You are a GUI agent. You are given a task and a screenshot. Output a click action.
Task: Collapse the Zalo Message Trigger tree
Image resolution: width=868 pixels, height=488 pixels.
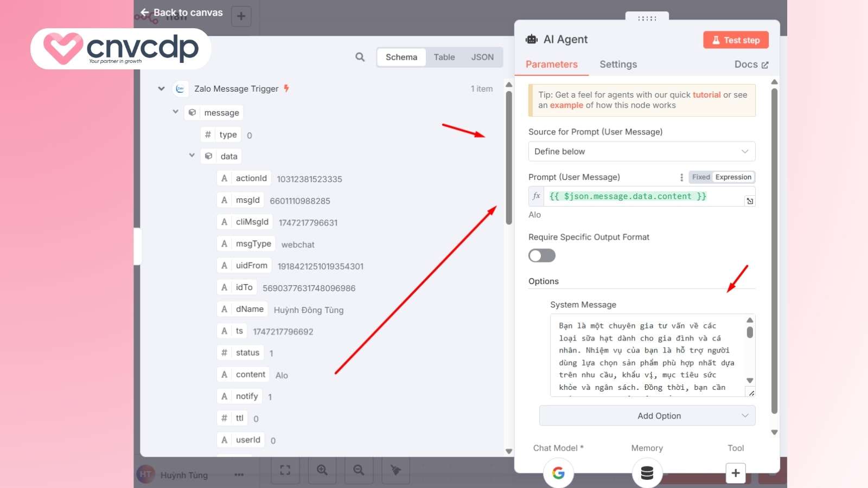161,88
